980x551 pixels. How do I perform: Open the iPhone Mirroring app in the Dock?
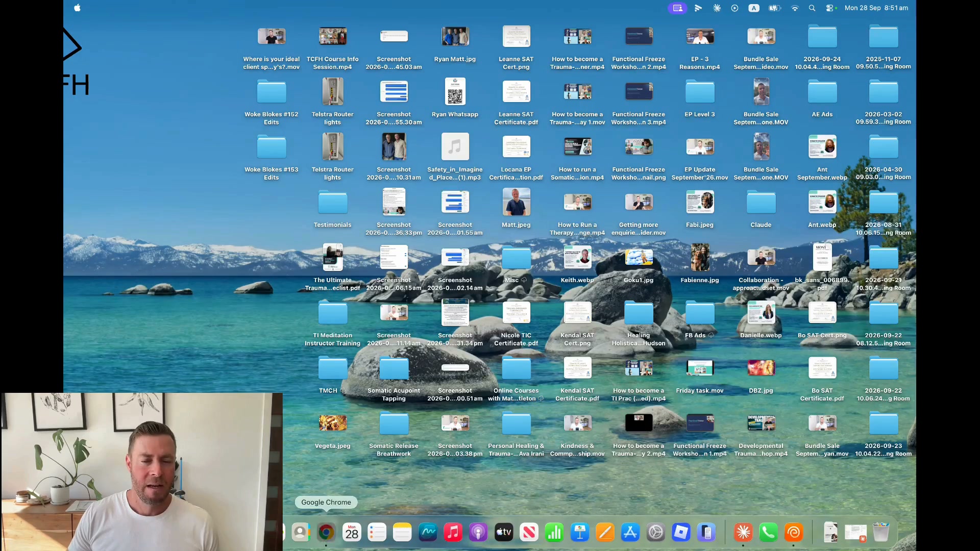pyautogui.click(x=706, y=533)
